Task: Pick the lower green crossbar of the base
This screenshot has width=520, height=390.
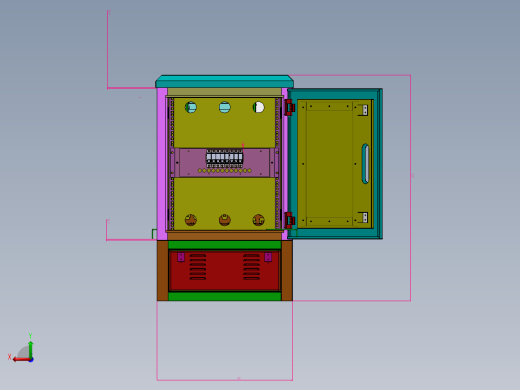Action: tap(224, 296)
